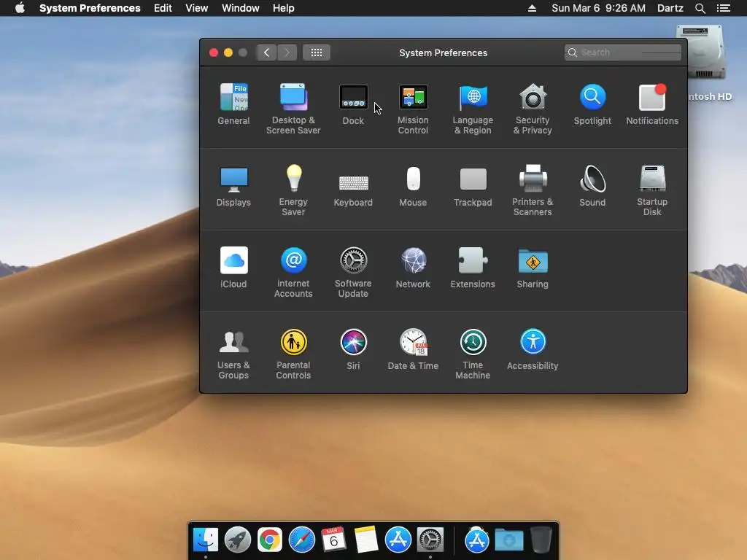Open Siri preferences
The width and height of the screenshot is (747, 560).
pos(353,349)
